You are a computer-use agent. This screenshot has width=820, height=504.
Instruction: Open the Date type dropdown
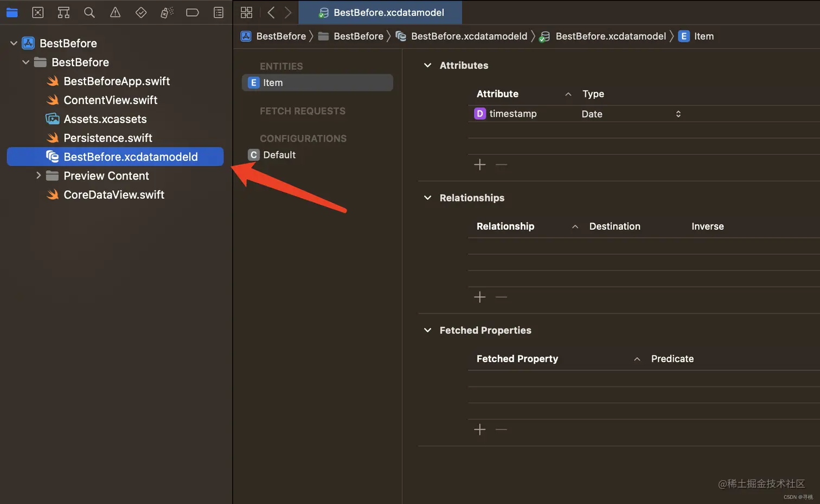tap(632, 114)
